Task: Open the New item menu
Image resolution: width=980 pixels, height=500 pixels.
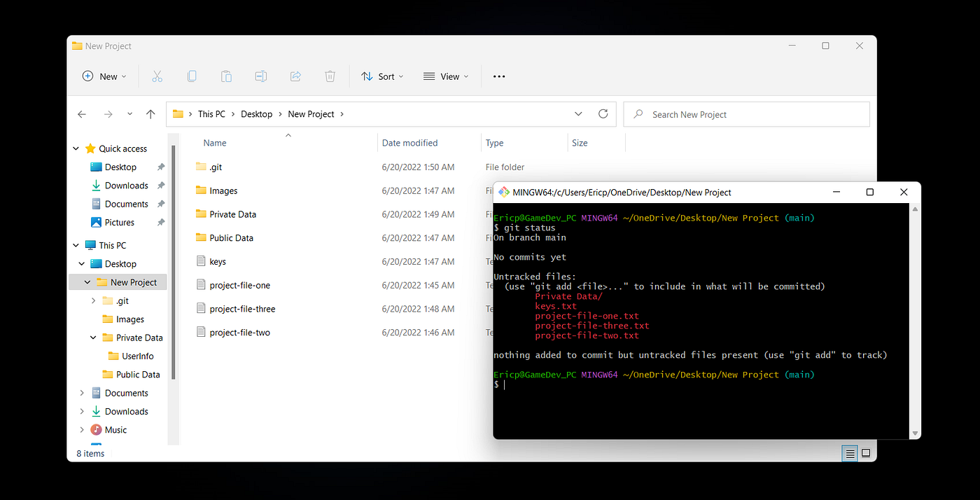Action: 104,76
